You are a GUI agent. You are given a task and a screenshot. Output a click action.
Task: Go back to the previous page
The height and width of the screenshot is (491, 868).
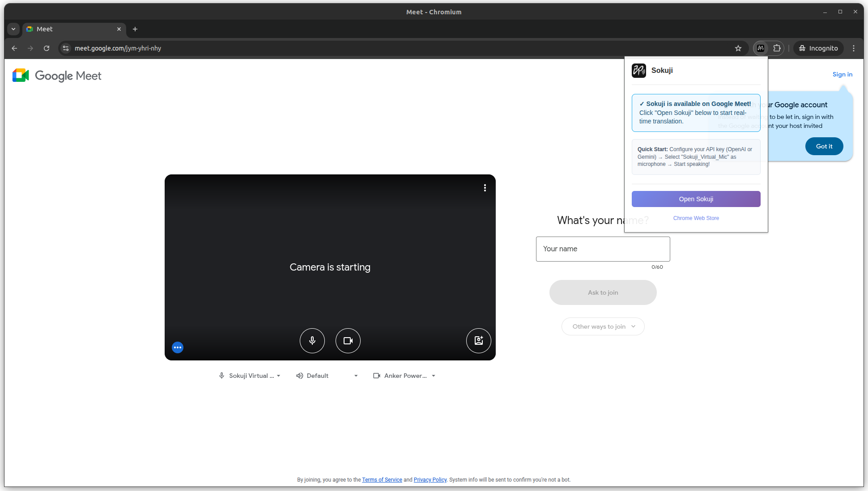click(14, 48)
